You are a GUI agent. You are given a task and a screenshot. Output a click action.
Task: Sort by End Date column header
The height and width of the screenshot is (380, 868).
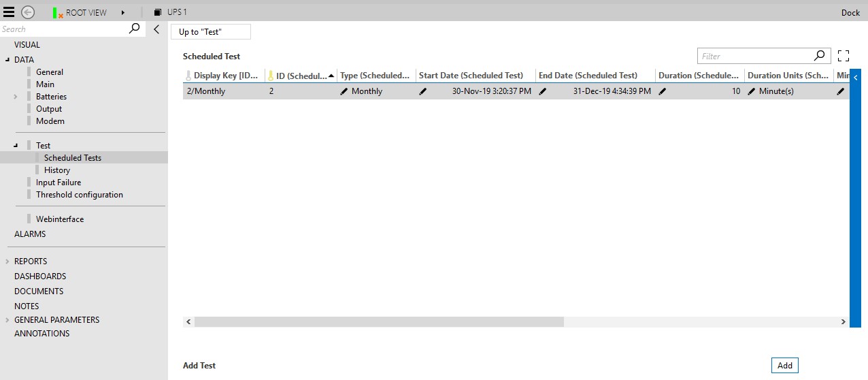coord(595,76)
